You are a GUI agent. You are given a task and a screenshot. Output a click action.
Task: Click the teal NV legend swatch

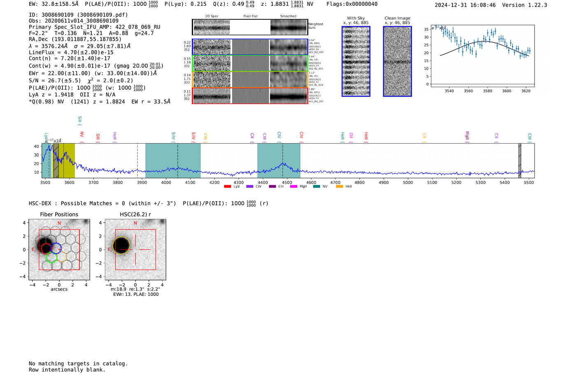pos(317,187)
